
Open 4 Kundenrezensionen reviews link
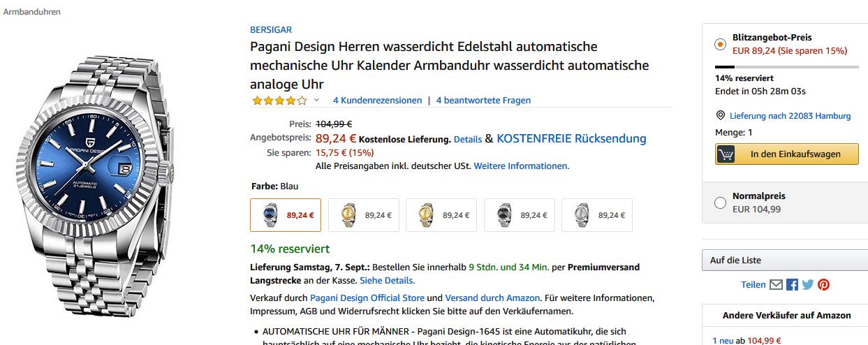pos(378,101)
